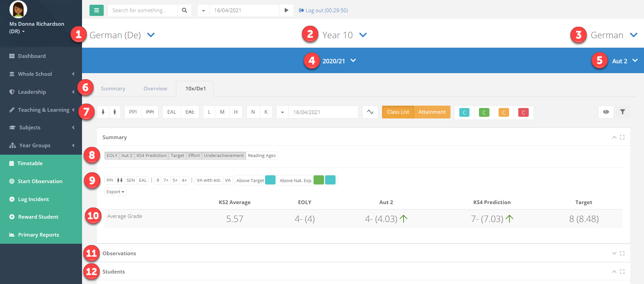Toggle the struck-through EAL filter
Image resolution: width=644 pixels, height=284 pixels.
190,112
